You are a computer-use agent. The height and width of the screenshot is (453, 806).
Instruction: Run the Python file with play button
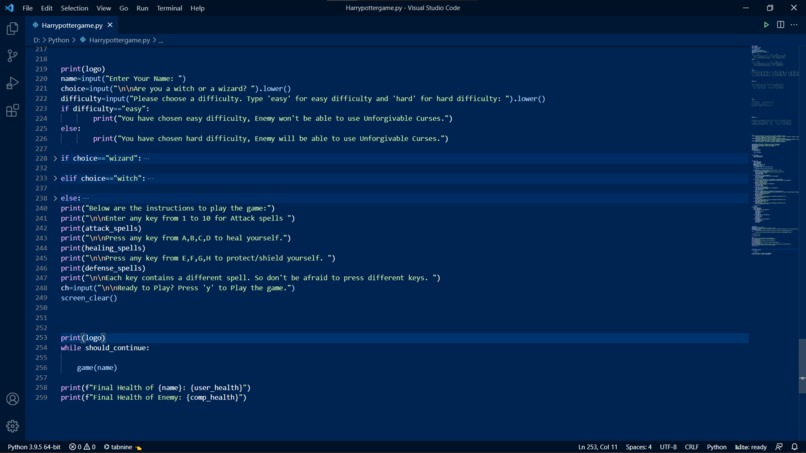766,25
